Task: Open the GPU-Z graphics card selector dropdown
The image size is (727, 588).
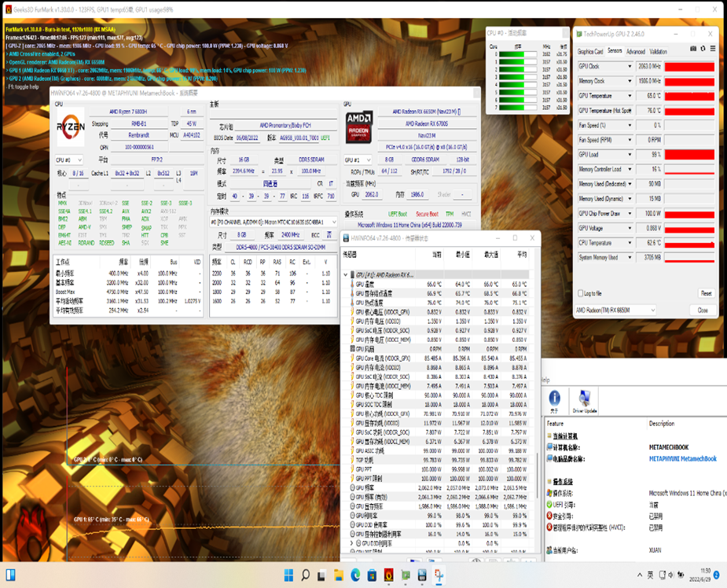Action: point(615,311)
